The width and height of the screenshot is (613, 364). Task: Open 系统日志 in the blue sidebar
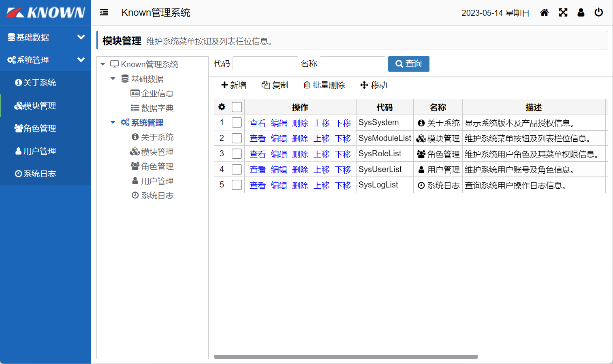45,174
